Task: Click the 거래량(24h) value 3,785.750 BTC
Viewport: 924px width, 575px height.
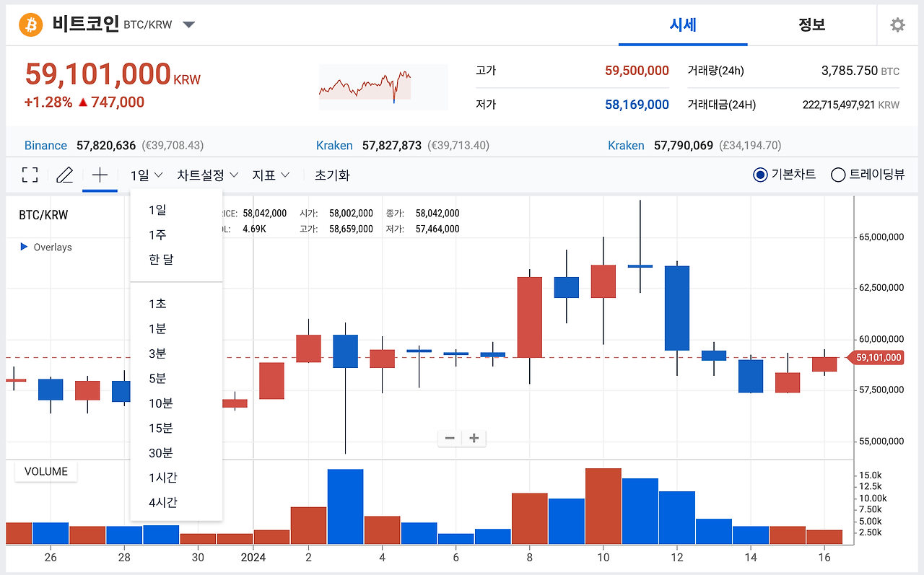Action: click(x=860, y=71)
